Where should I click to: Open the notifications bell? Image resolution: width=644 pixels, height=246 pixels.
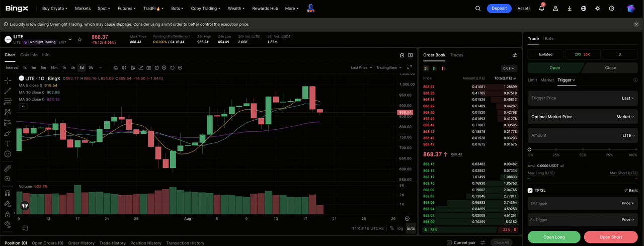point(541,9)
